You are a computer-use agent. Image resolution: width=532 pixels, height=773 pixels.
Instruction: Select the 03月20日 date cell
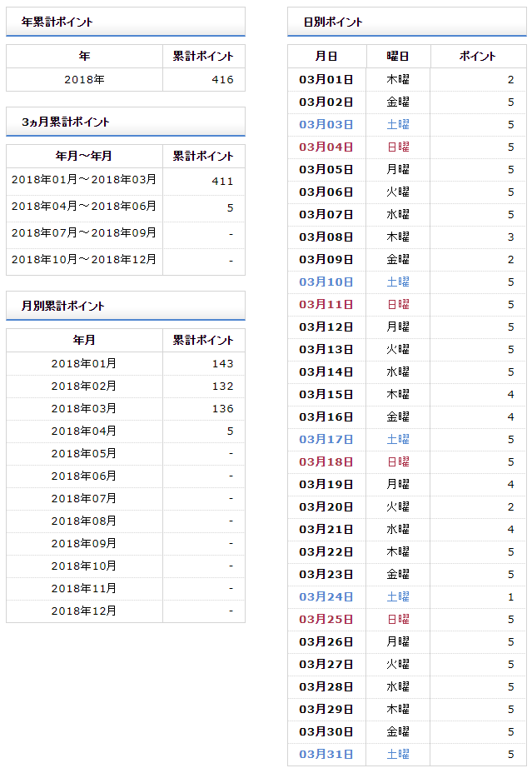[326, 507]
